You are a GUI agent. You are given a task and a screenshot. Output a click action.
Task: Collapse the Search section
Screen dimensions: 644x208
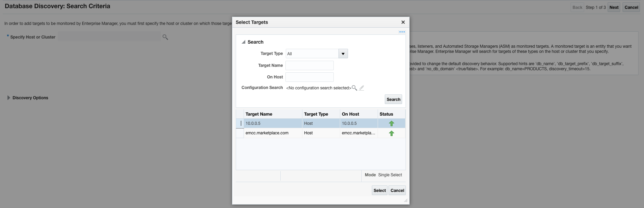[x=244, y=42]
